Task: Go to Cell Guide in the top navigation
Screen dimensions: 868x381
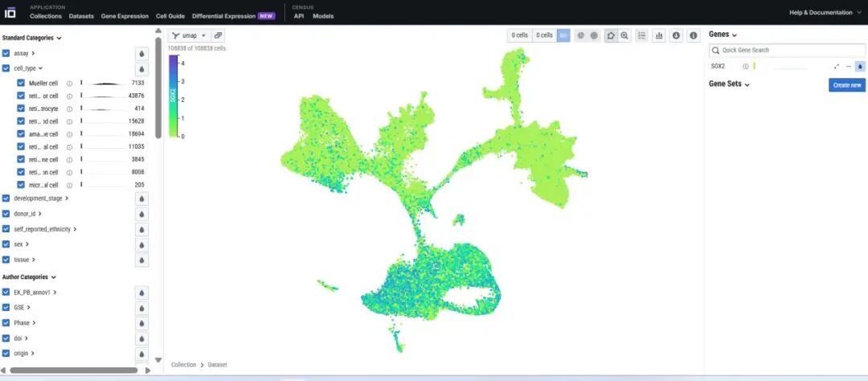Action: pos(170,16)
